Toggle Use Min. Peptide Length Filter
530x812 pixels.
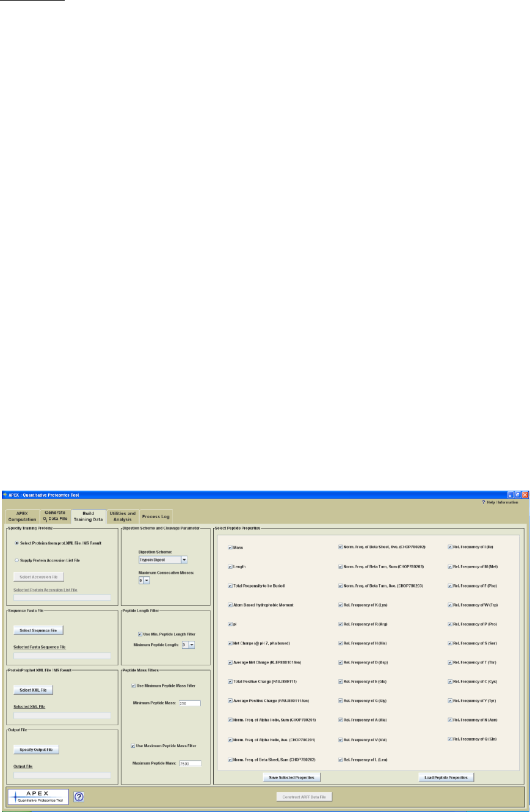140,634
